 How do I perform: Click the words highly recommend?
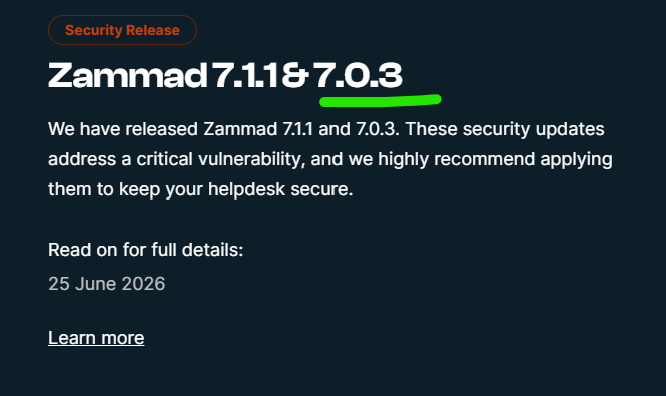(x=457, y=159)
